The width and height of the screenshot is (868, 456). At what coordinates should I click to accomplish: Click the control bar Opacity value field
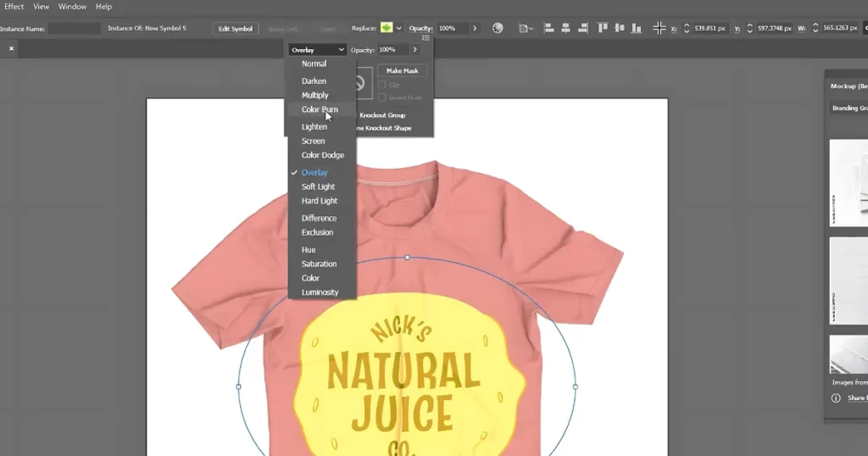click(453, 28)
